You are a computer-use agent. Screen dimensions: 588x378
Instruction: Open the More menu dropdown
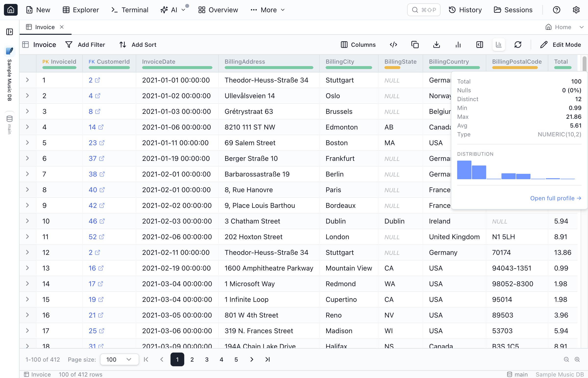pyautogui.click(x=268, y=10)
